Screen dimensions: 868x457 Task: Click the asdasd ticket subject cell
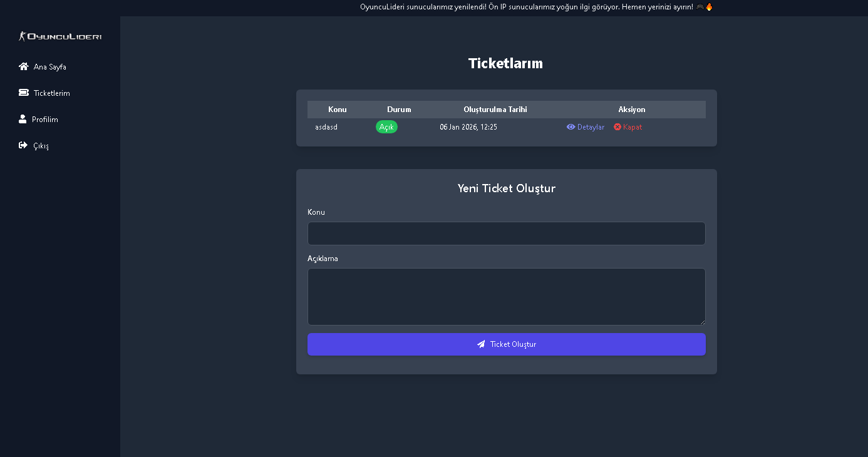[326, 127]
